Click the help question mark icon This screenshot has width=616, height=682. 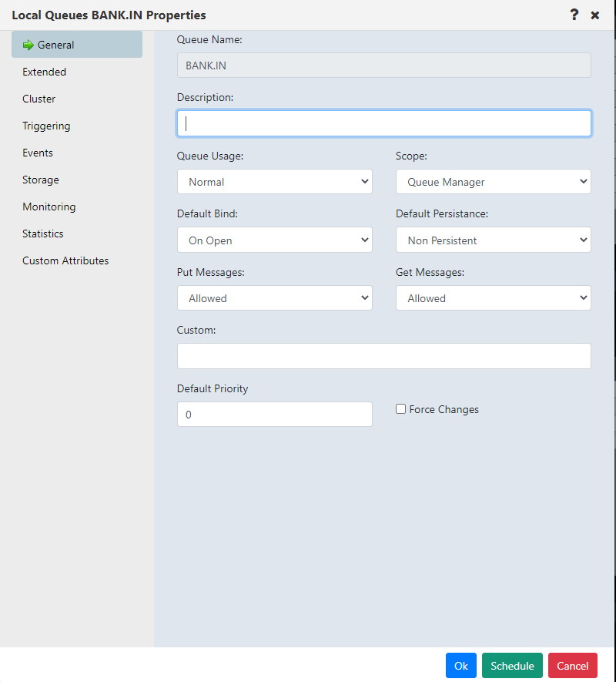[574, 15]
